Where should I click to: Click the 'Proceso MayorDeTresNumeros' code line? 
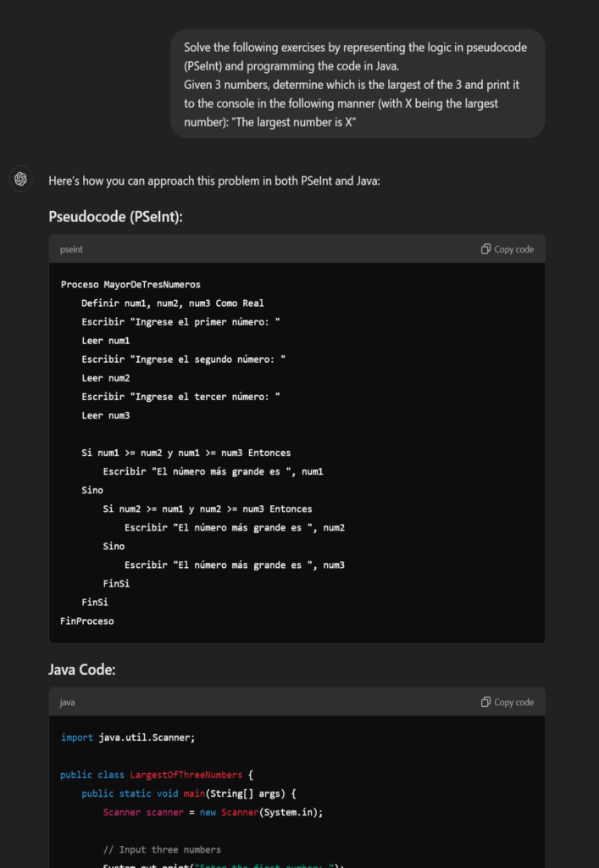(x=130, y=285)
